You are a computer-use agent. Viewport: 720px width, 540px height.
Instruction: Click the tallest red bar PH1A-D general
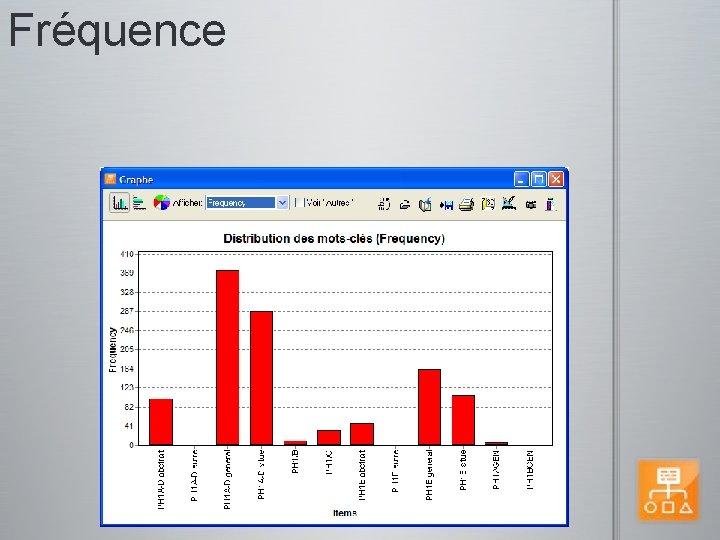pyautogui.click(x=228, y=358)
